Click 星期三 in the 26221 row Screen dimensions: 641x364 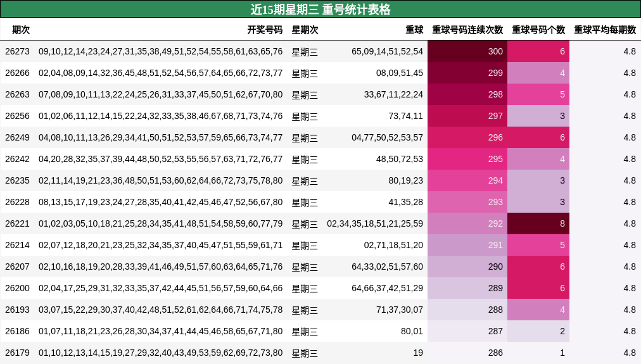point(305,224)
